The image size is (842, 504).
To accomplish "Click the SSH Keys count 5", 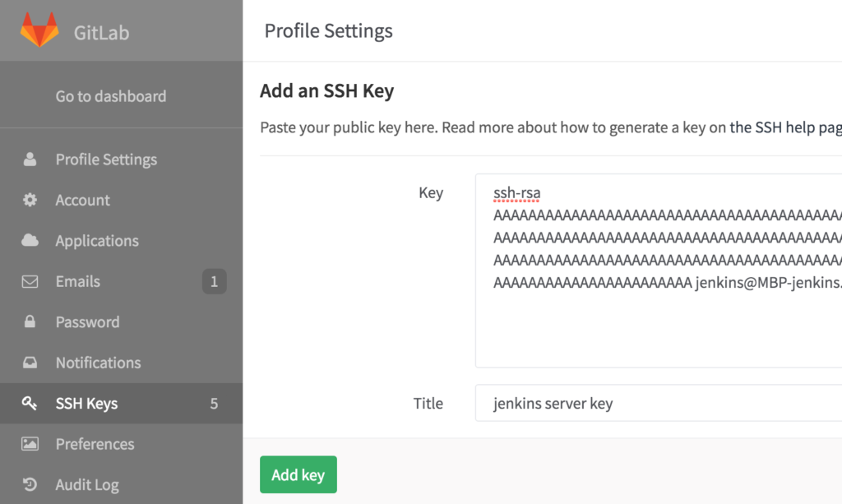I will pos(214,404).
